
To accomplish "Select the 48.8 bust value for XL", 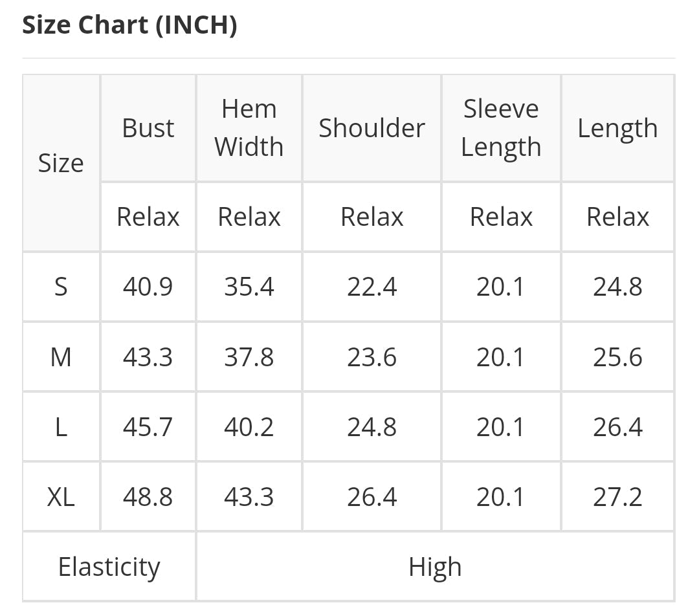I will coord(148,497).
